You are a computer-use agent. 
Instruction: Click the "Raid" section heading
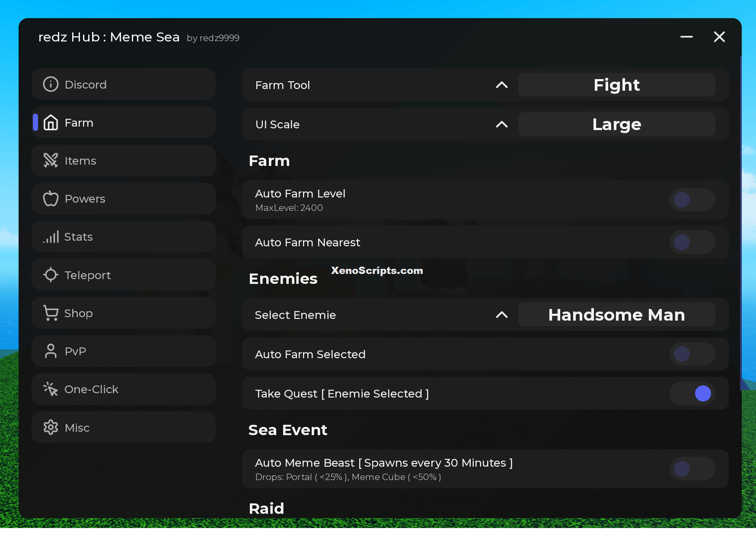(x=266, y=508)
